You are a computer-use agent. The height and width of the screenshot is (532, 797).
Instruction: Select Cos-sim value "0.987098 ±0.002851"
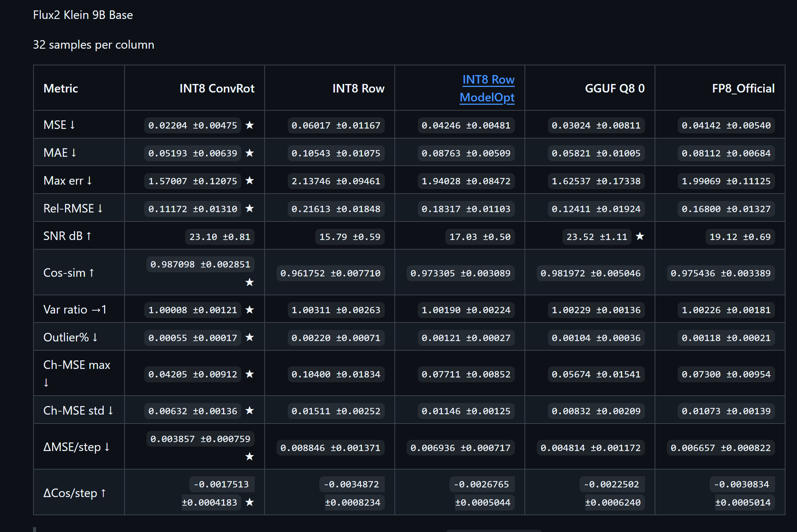(x=200, y=265)
